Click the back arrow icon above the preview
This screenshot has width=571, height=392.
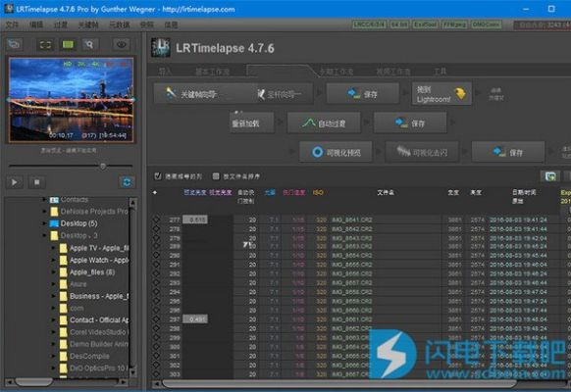(14, 44)
